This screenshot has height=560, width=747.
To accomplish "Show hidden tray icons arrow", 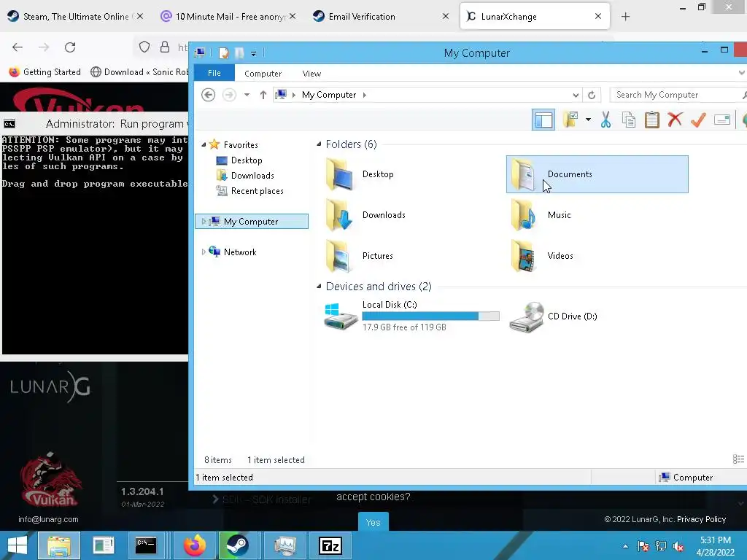I will [625, 546].
